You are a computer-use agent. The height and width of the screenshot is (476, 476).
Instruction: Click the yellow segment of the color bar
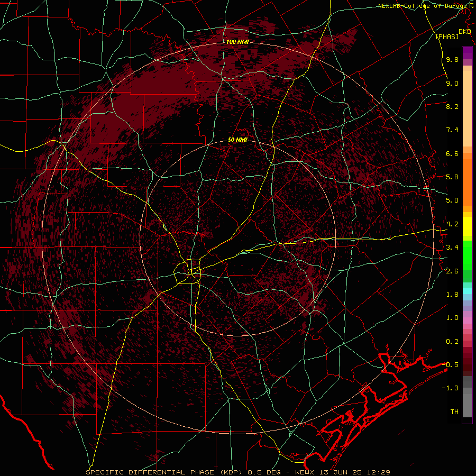pos(467,226)
